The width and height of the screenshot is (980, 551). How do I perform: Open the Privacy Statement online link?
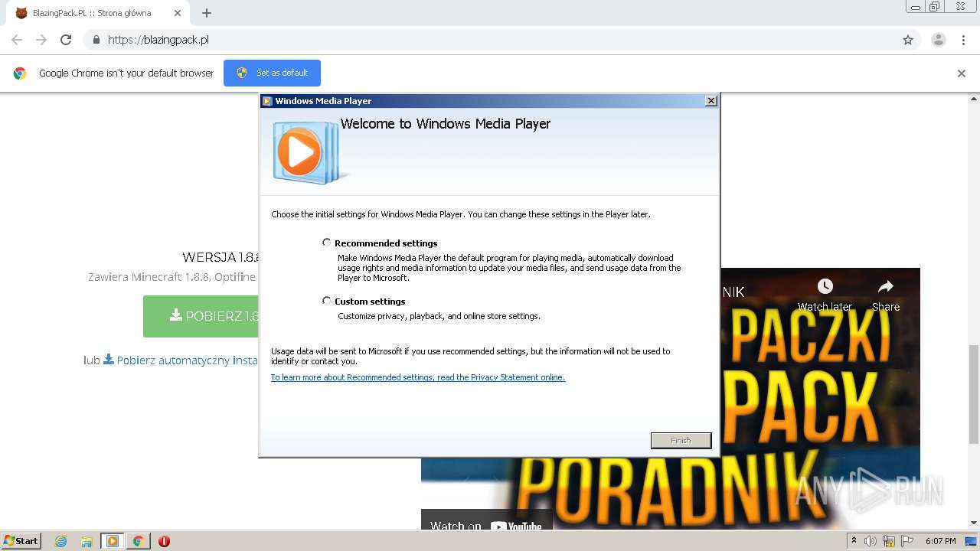(418, 377)
